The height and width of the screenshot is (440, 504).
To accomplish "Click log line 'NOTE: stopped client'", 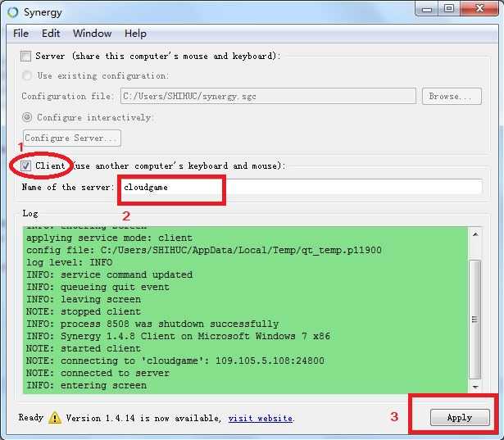I will 84,311.
